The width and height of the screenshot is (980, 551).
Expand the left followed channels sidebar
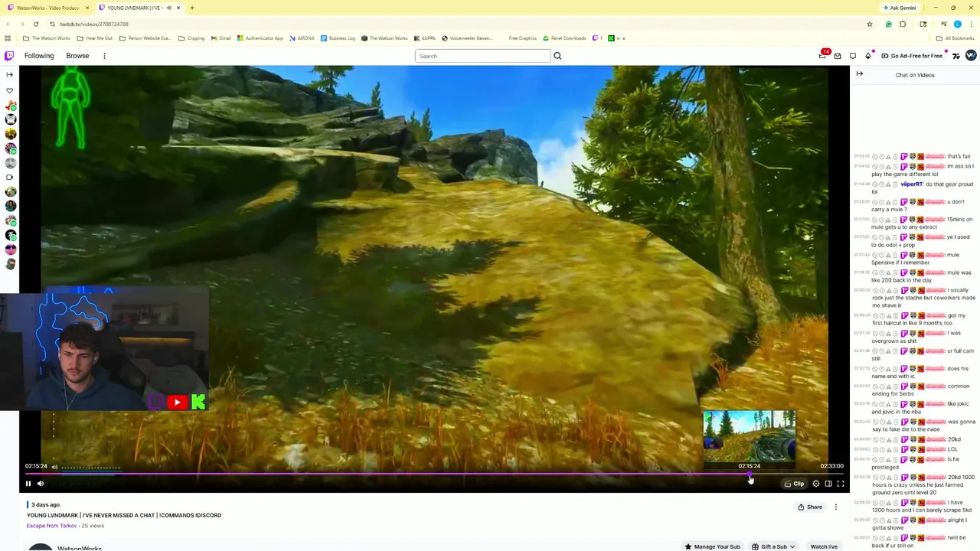coord(9,74)
